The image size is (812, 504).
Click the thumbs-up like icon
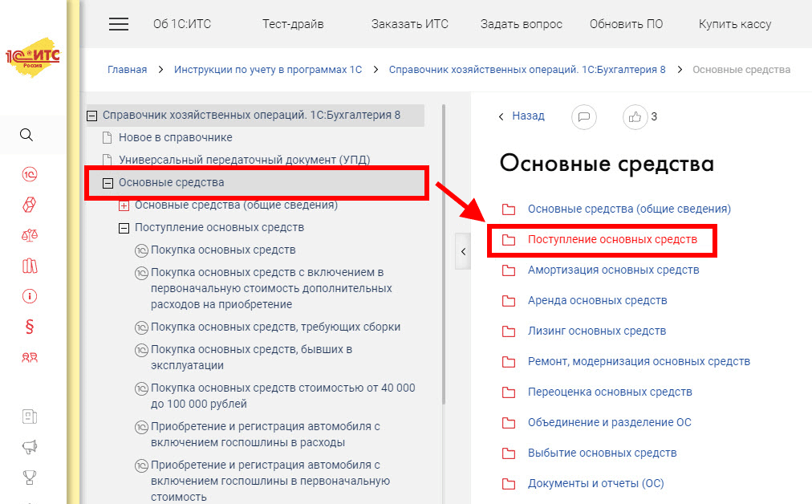(635, 117)
